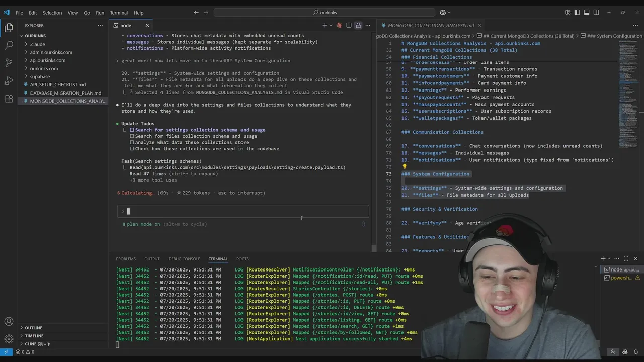Viewport: 644px width, 362px height.
Task: Switch to the PROBLEMS panel tab
Action: click(126, 259)
